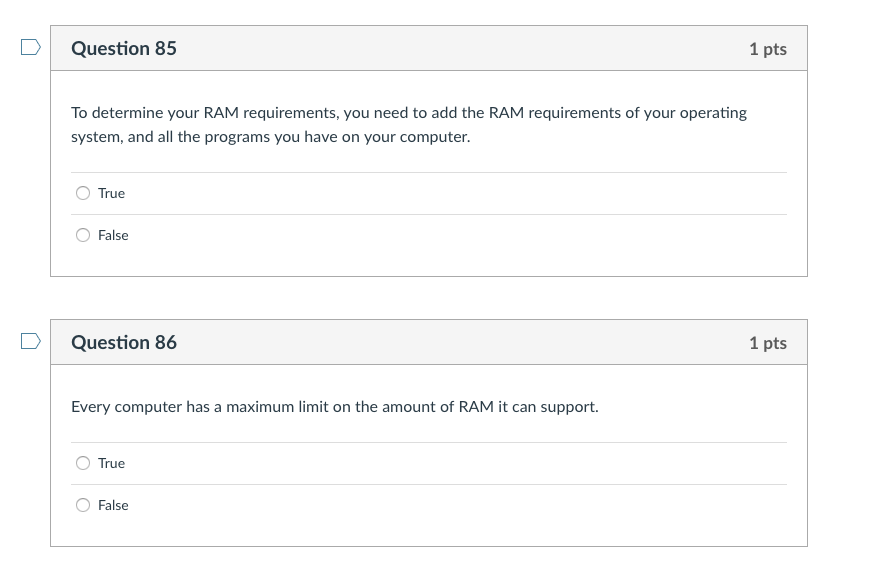Click the "Question 86" heading
The image size is (874, 575).
pyautogui.click(x=124, y=342)
